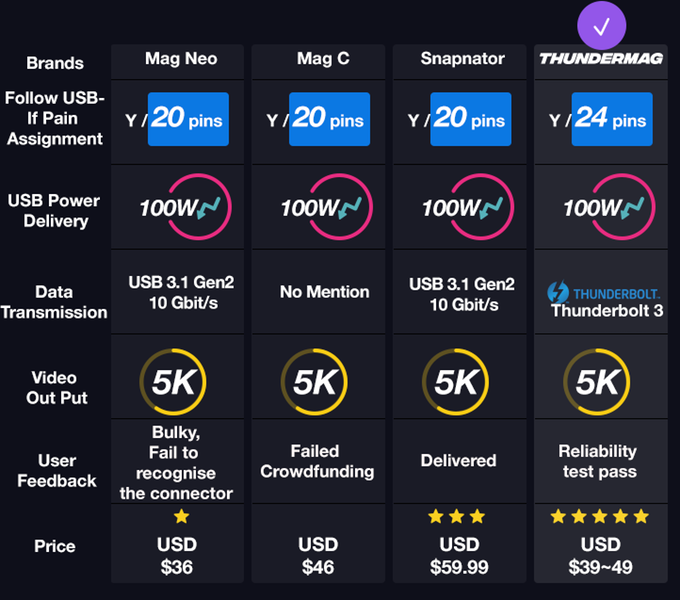Click Mag Neo's 100W power delivery icon

181,208
